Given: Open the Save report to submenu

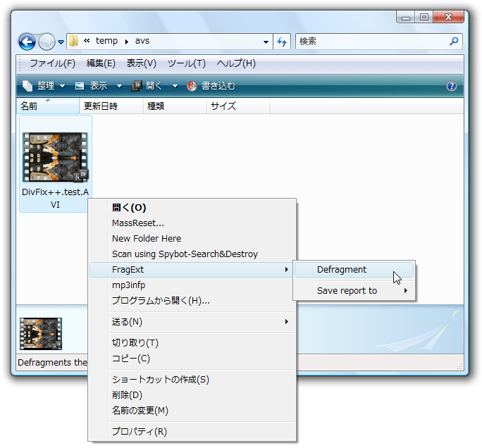Looking at the screenshot, I should (x=354, y=291).
